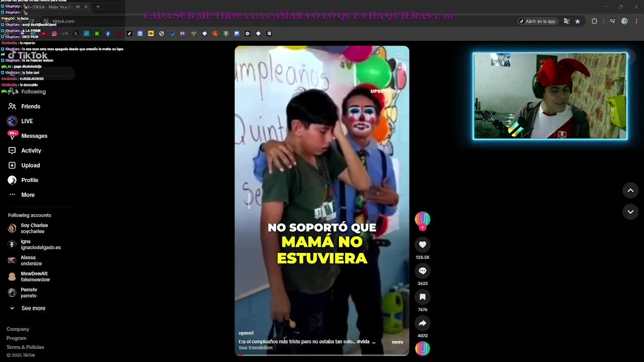Expand the Terms & Policies footer section
644x362 pixels.
[25, 347]
